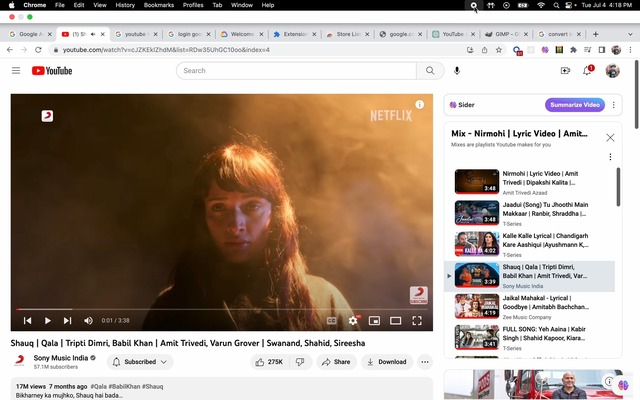
Task: Open the Mix playlist options menu
Action: tap(610, 157)
